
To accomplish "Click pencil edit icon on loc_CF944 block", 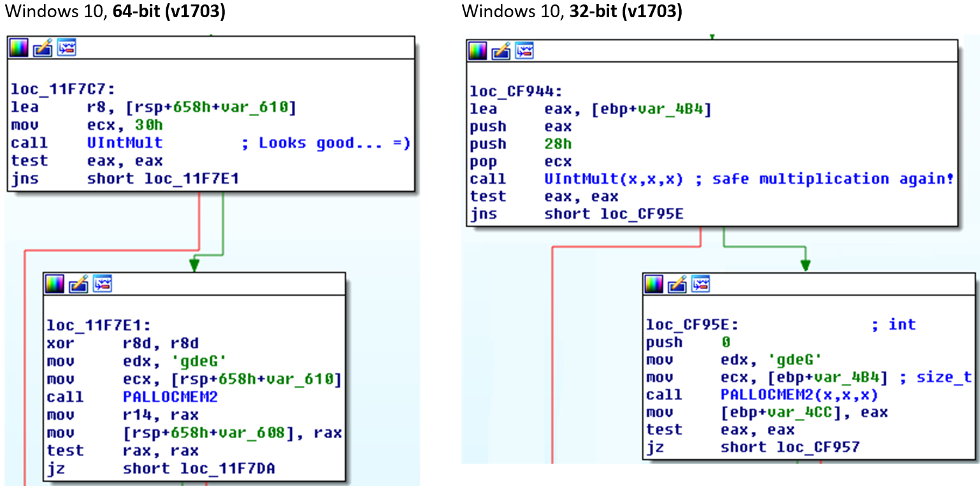I will click(x=501, y=51).
